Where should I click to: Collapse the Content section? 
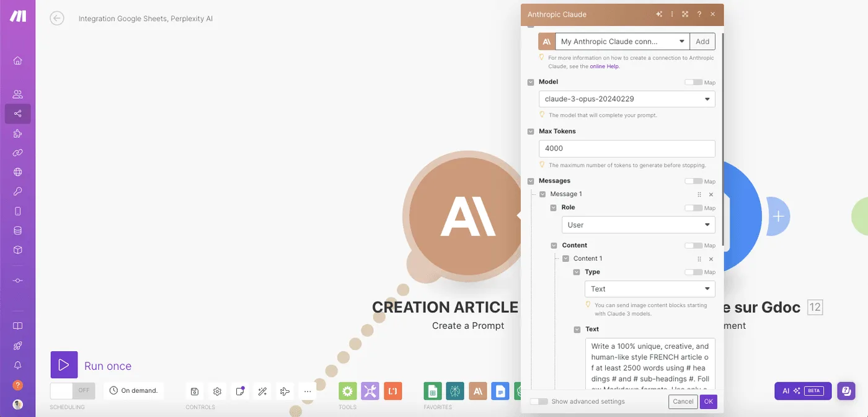(554, 246)
